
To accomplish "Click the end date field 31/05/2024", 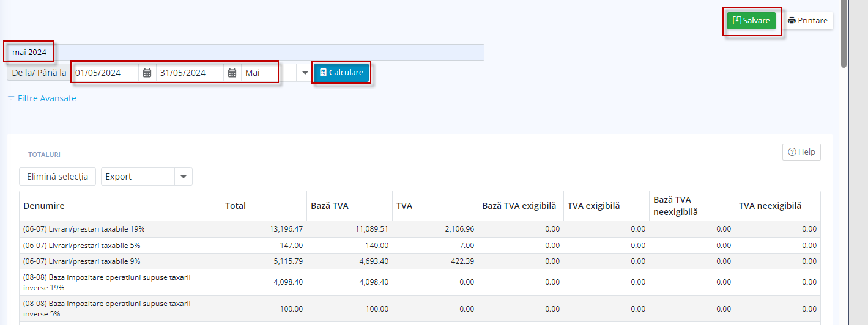I will tap(190, 73).
